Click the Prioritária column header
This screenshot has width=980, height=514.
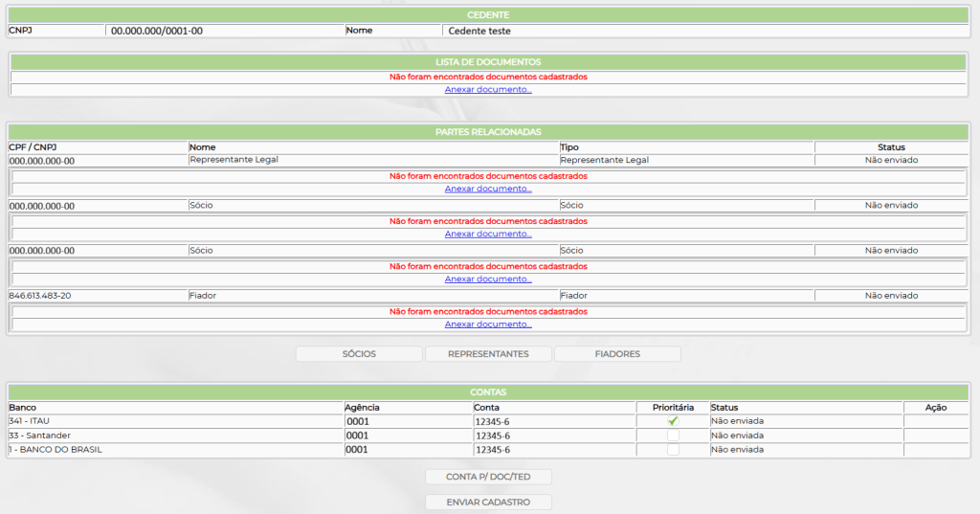[673, 408]
